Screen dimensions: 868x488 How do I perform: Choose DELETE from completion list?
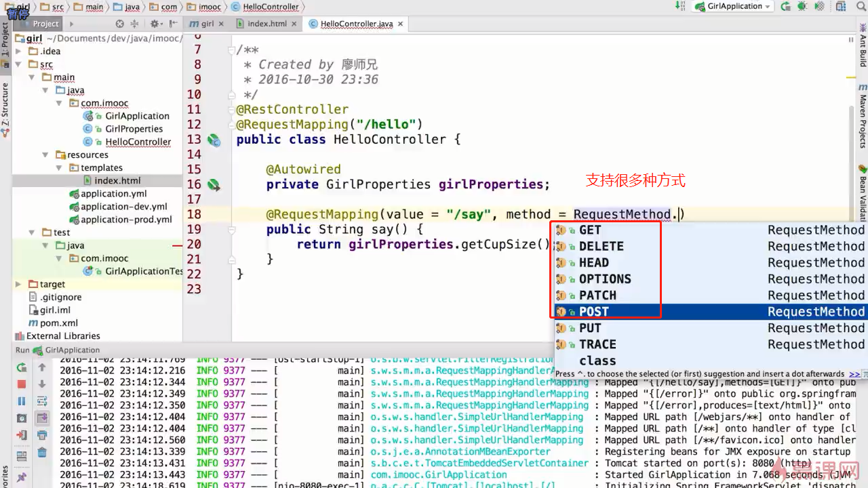click(x=711, y=247)
